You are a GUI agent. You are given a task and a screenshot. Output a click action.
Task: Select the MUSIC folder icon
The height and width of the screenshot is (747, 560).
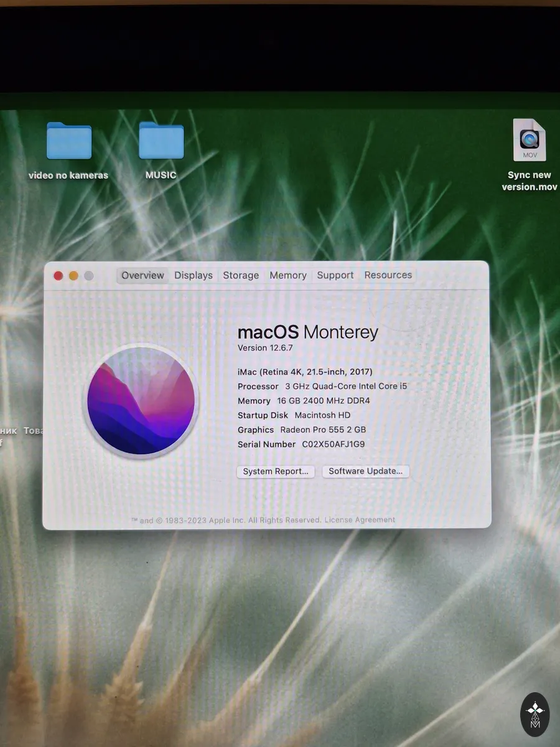pos(161,141)
